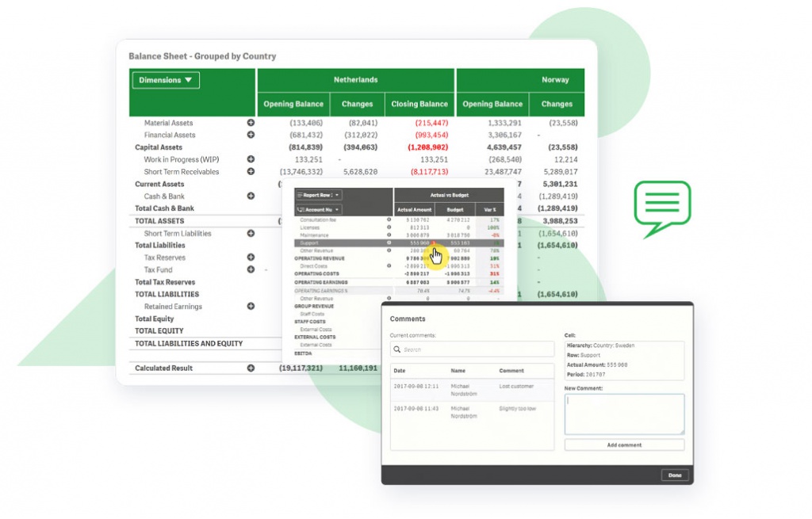Open the Dimensions dropdown

click(x=166, y=80)
